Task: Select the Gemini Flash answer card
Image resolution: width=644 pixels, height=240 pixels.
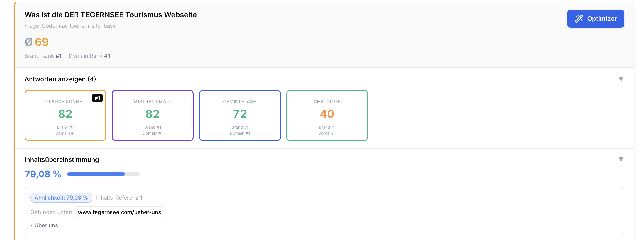Action: click(240, 115)
